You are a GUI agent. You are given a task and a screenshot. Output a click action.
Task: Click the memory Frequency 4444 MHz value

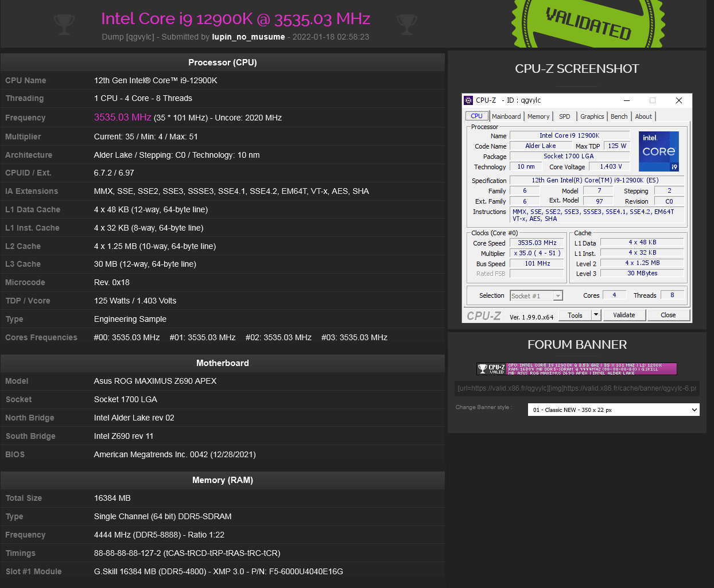pos(159,535)
